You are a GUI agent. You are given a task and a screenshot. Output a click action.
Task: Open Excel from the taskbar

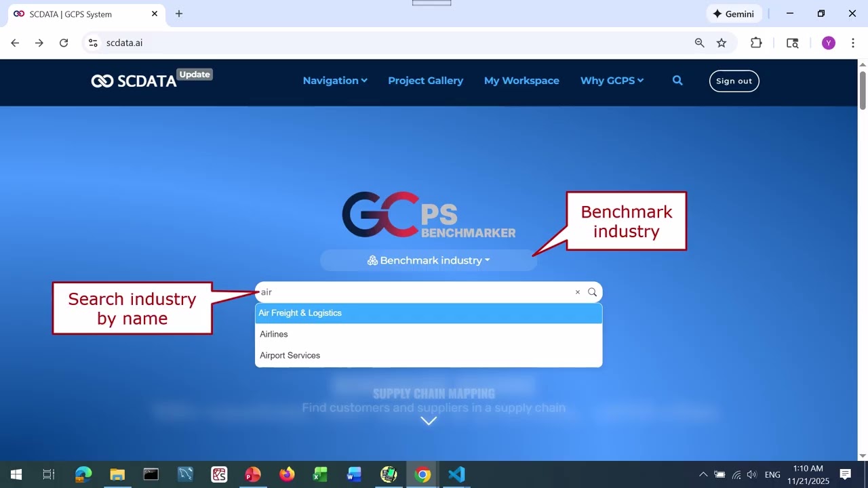(x=321, y=474)
